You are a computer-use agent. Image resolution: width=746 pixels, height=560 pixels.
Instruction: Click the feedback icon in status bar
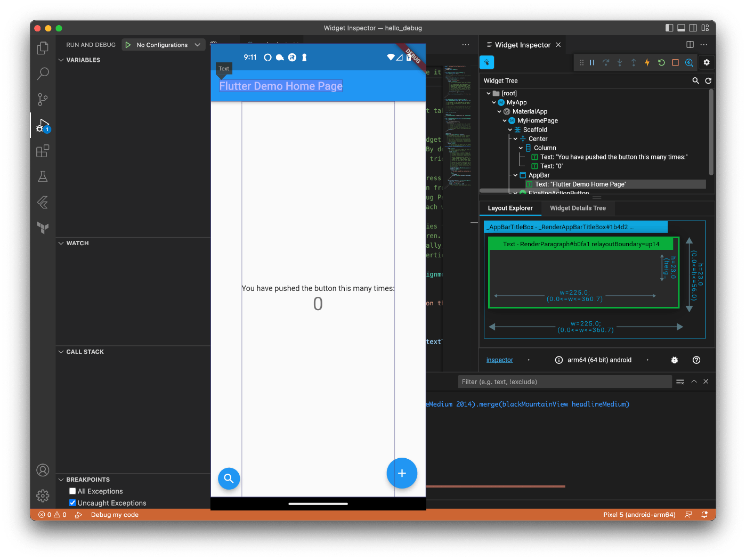click(x=688, y=515)
